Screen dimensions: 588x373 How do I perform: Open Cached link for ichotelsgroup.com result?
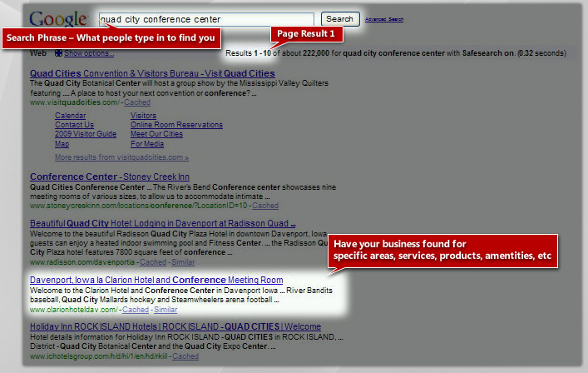[x=185, y=356]
